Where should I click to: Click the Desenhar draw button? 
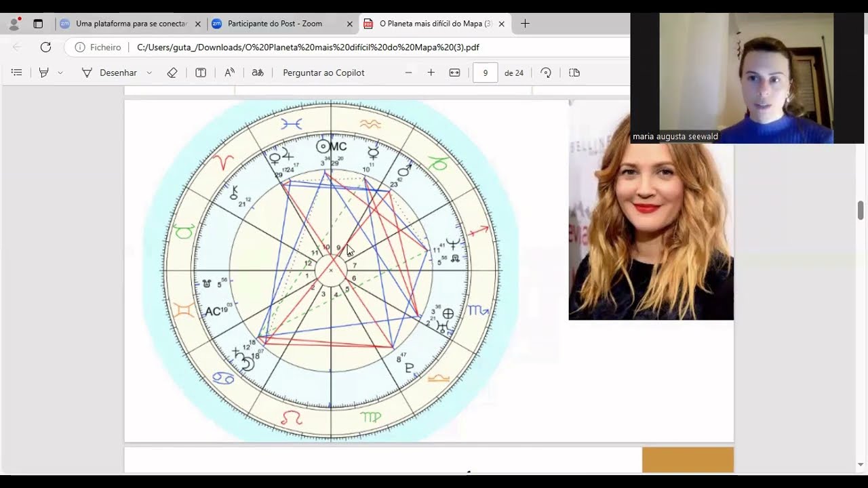click(109, 73)
